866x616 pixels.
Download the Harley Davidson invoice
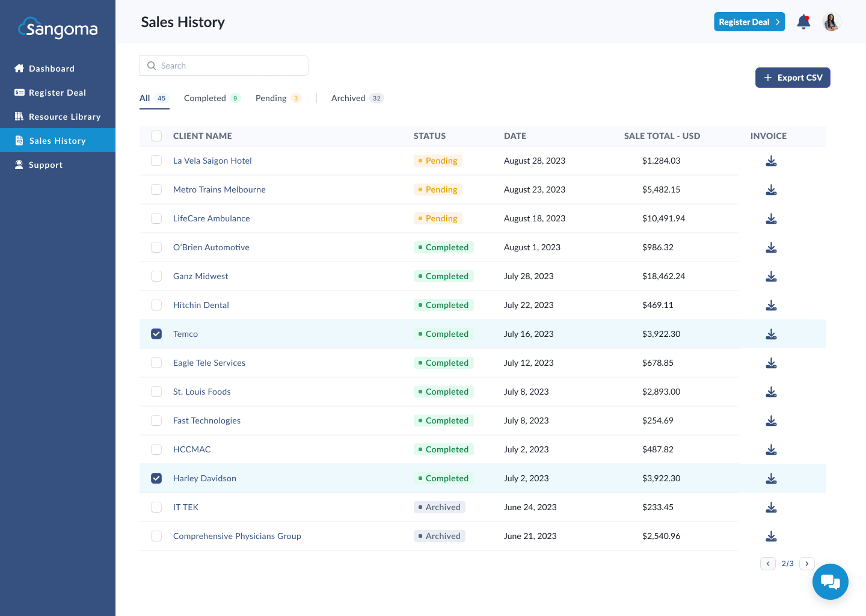coord(771,478)
